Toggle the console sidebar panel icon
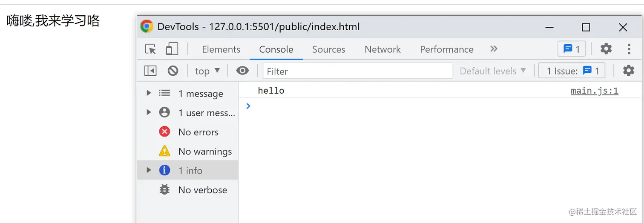Viewport: 644px width, 223px height. click(150, 71)
